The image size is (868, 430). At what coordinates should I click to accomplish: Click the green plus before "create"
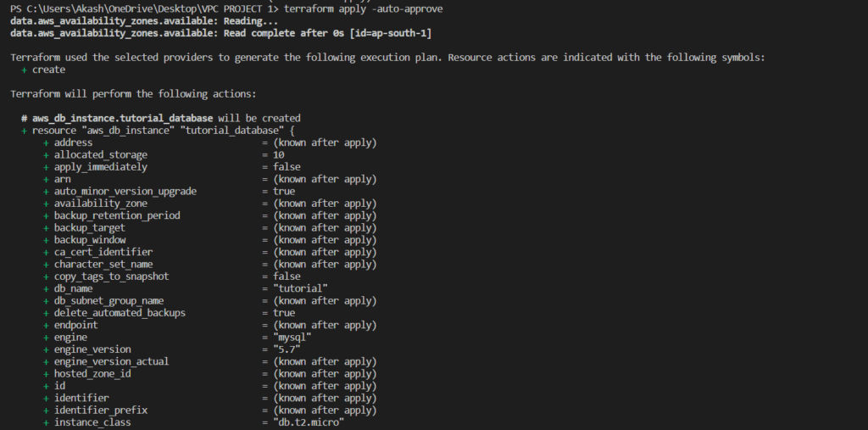(24, 70)
